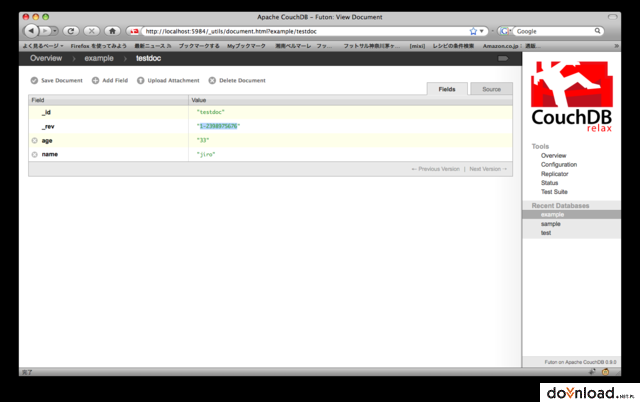Click the Value column header
Image resolution: width=640 pixels, height=402 pixels.
350,100
